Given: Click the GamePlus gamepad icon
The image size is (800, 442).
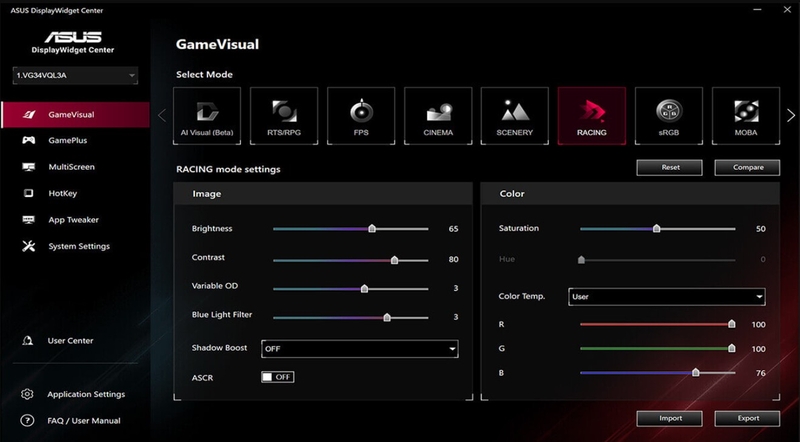Looking at the screenshot, I should [x=29, y=140].
